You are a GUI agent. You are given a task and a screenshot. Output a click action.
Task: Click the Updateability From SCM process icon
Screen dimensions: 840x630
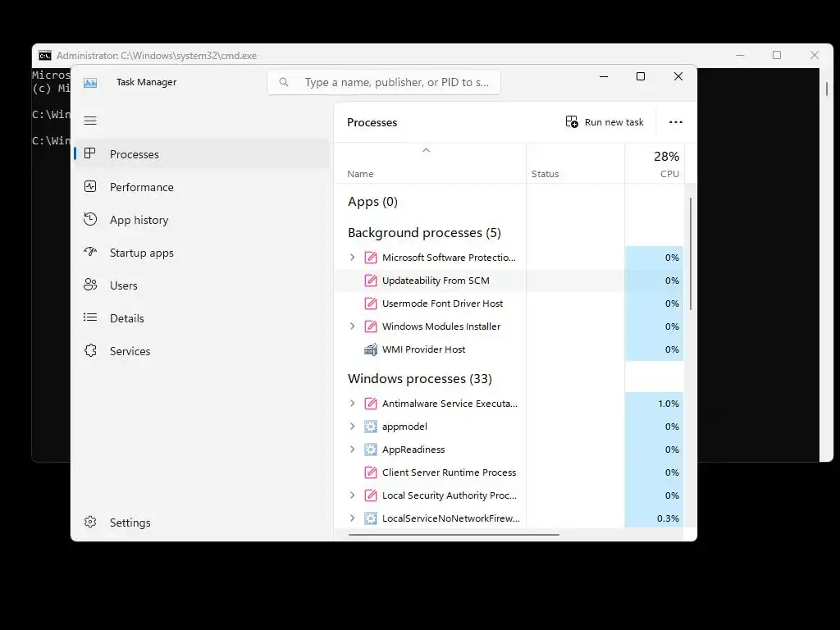click(x=370, y=281)
